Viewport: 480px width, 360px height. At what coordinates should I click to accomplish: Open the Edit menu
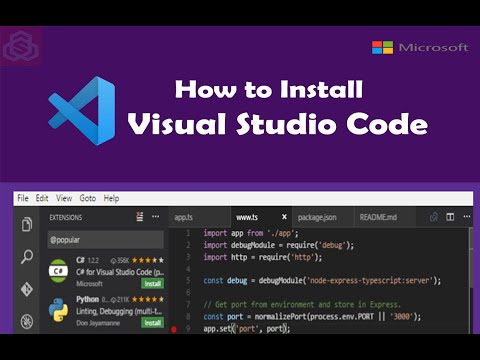42,198
